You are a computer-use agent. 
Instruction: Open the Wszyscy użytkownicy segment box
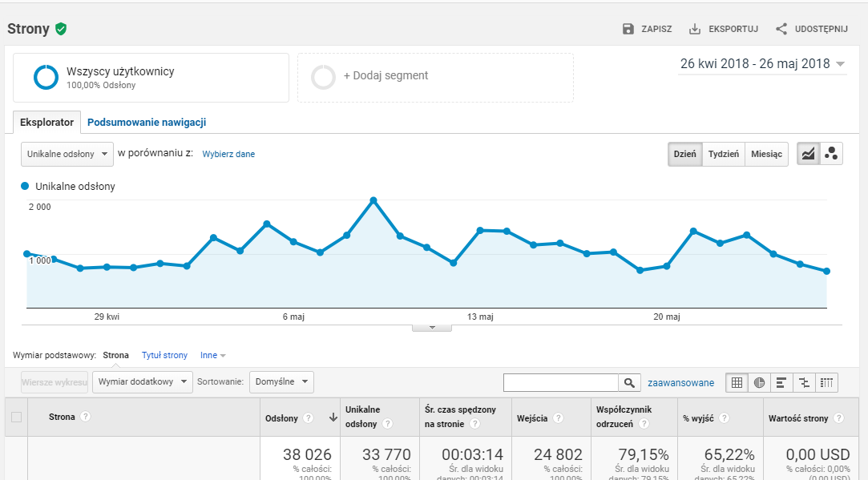click(151, 78)
